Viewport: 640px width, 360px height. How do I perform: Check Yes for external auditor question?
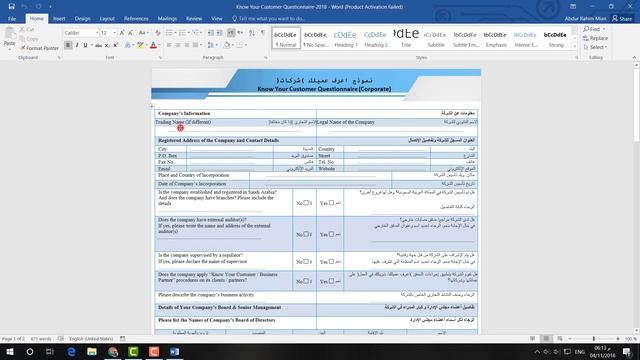[x=331, y=234]
